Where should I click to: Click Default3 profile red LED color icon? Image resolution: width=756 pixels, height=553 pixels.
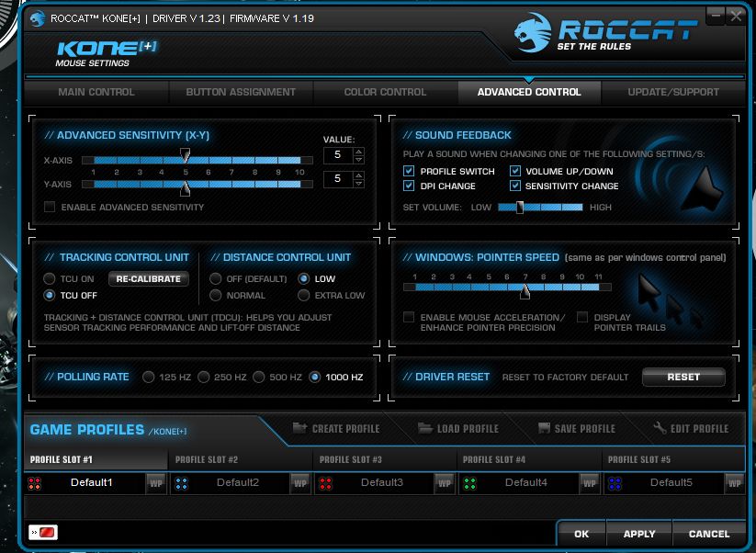point(325,483)
